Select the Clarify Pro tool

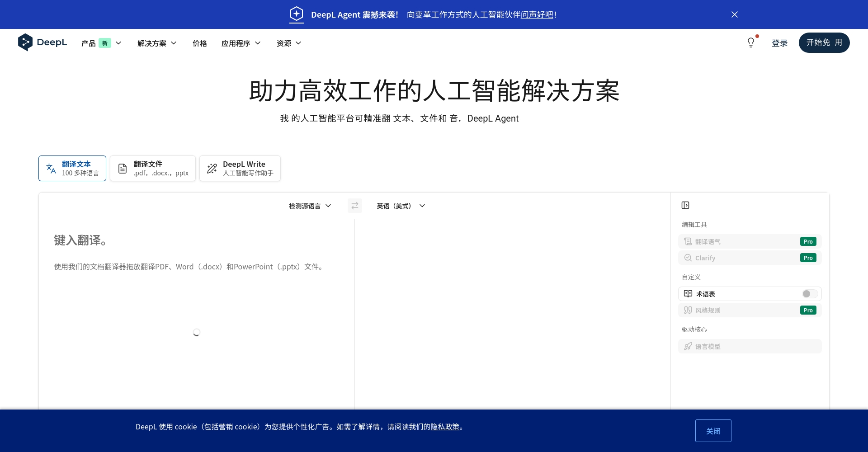point(749,258)
